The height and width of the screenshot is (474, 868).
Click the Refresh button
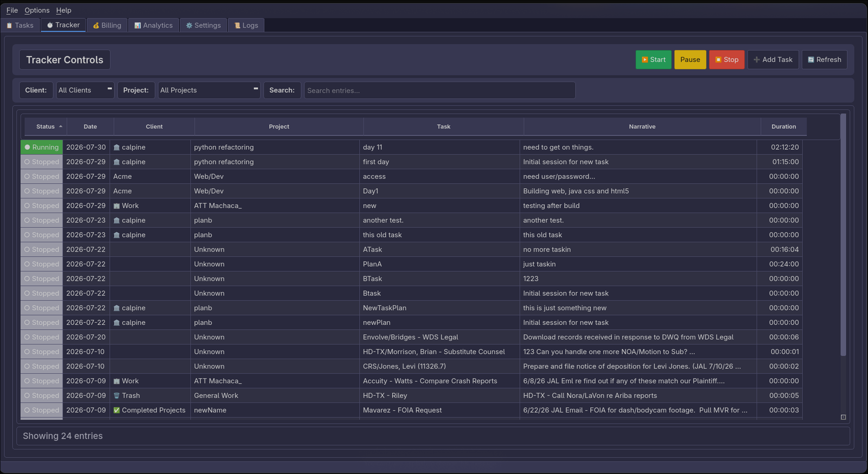coord(824,60)
